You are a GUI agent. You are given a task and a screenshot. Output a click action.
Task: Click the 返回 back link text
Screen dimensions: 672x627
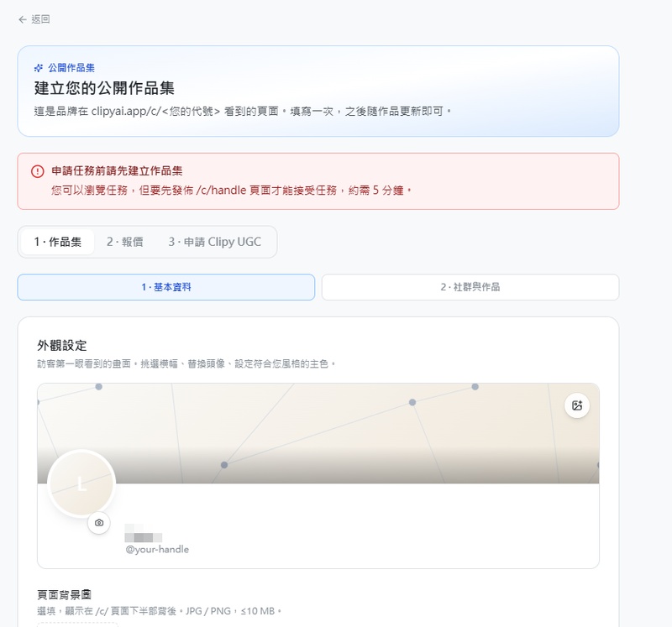point(40,19)
